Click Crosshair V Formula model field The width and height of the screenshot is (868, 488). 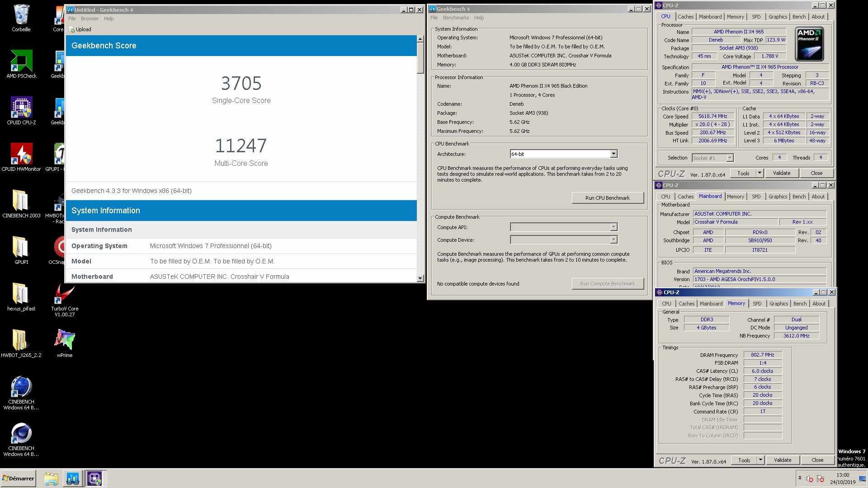[736, 222]
